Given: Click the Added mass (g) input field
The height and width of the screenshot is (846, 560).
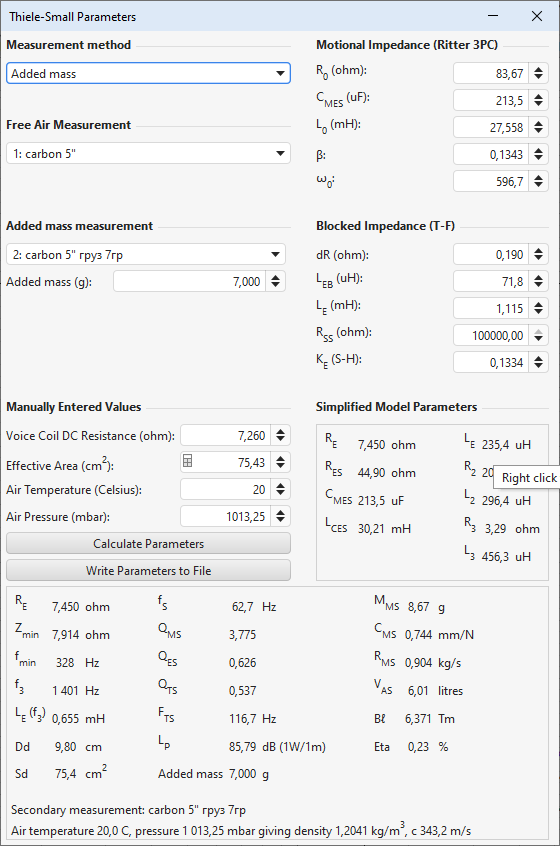Looking at the screenshot, I should pos(189,281).
